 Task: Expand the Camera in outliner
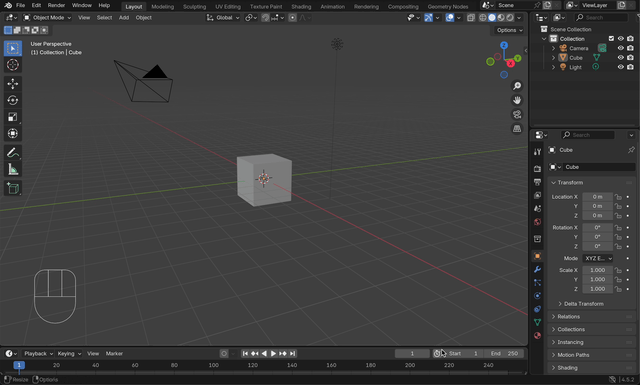pos(553,48)
